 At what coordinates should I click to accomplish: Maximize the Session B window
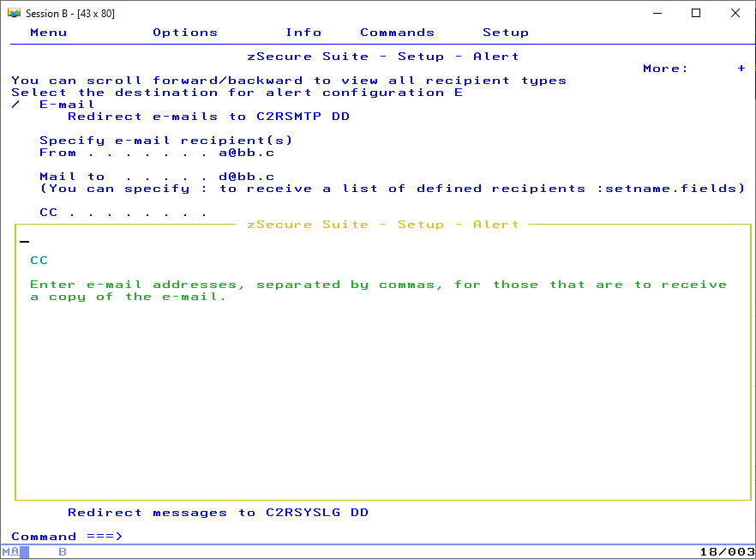(696, 13)
